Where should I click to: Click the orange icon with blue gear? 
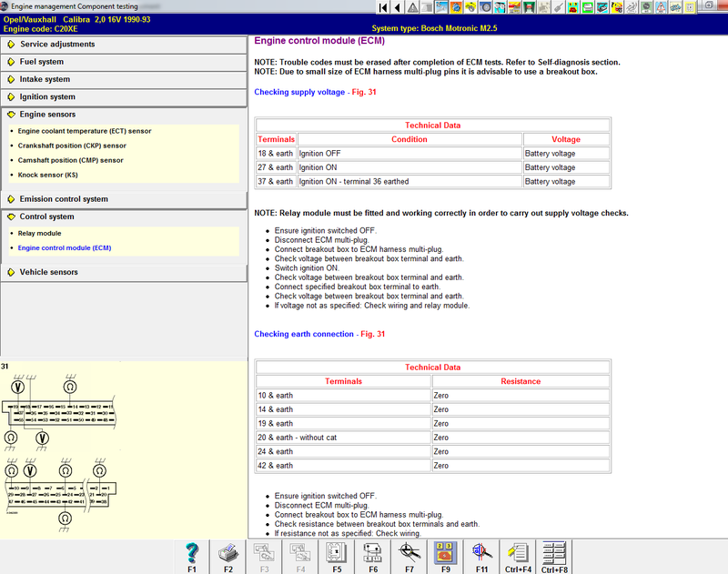(x=456, y=7)
